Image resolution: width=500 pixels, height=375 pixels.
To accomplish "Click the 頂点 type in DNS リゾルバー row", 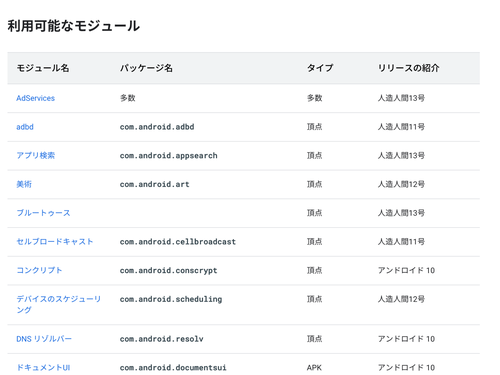I will [x=315, y=339].
